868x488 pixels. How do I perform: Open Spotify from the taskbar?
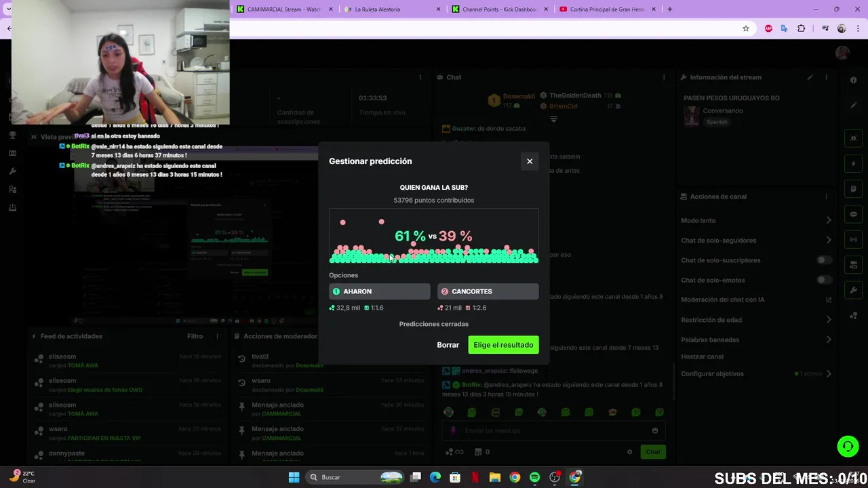point(534,477)
